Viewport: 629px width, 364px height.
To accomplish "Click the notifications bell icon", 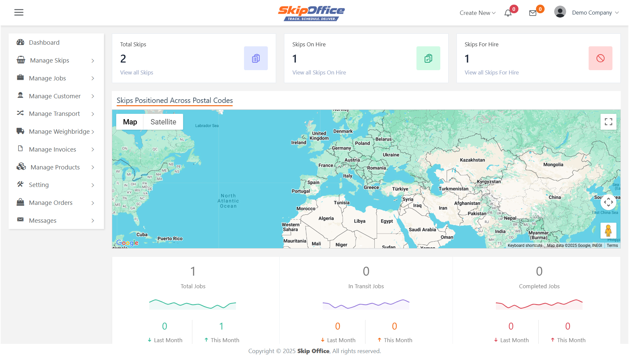I will tap(508, 13).
